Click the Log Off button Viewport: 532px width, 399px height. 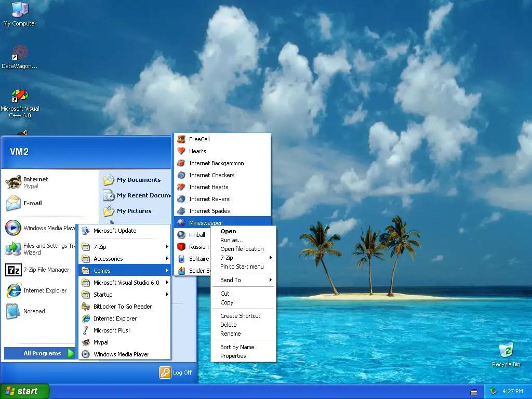pyautogui.click(x=176, y=373)
